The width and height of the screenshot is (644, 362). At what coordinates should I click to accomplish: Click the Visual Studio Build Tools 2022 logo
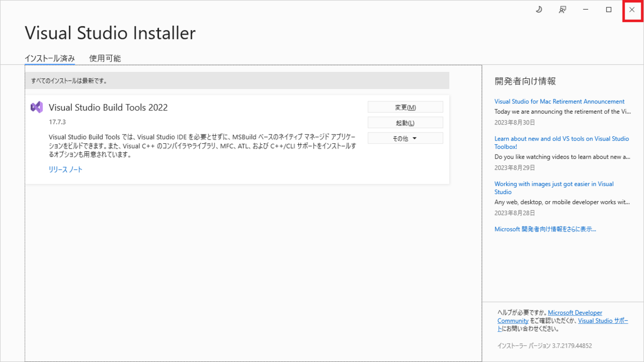pos(36,107)
